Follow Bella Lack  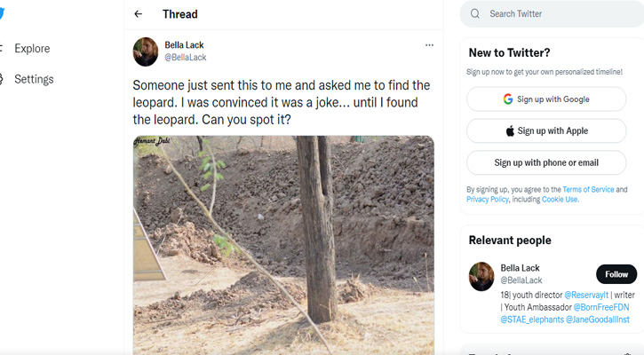pos(616,274)
